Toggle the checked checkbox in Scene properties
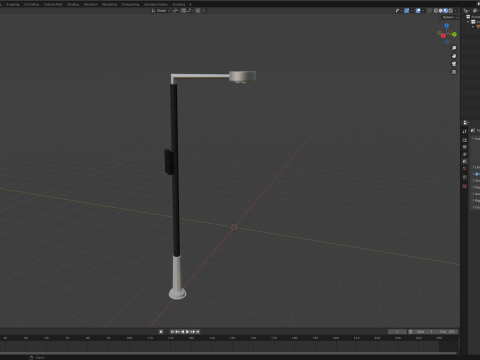Image resolution: width=480 pixels, height=360 pixels. click(477, 174)
